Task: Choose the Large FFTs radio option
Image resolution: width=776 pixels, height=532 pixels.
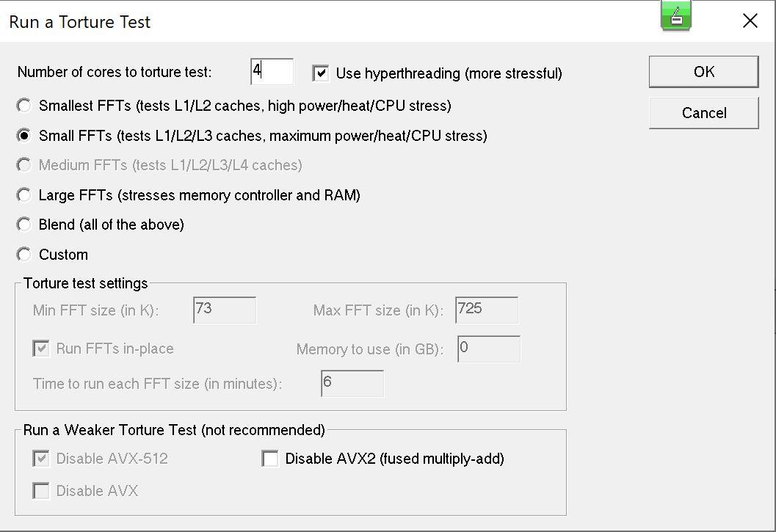Action: point(25,195)
